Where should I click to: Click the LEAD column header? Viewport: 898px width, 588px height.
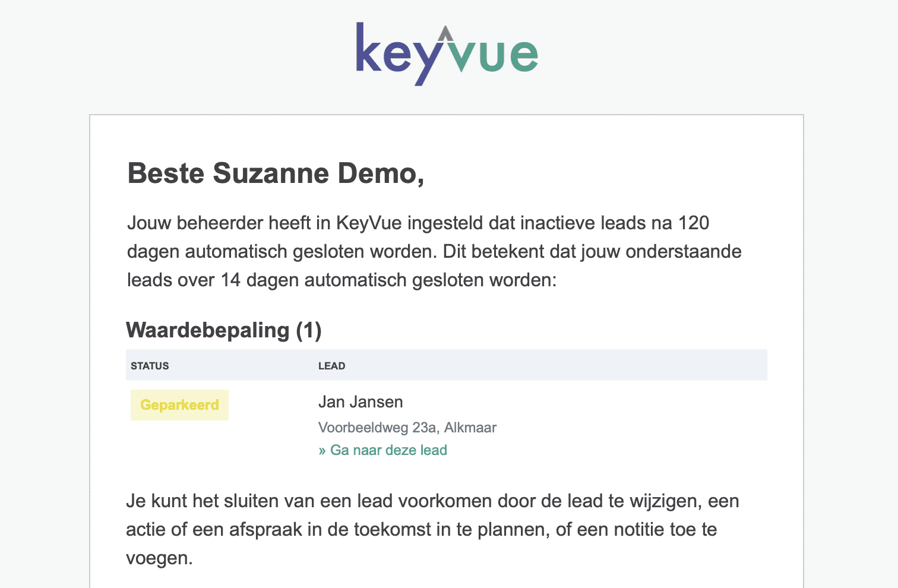pos(331,366)
